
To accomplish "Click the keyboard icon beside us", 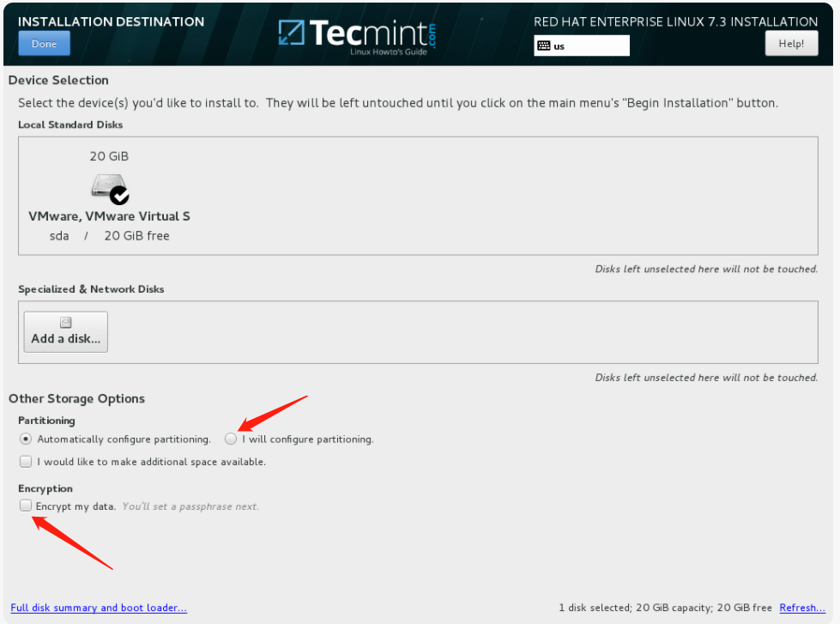I will pyautogui.click(x=544, y=45).
